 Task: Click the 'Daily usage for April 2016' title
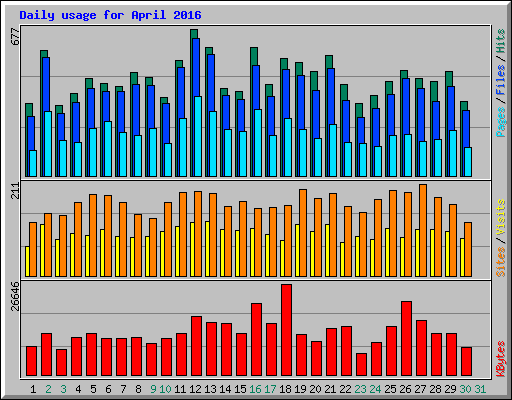coord(110,15)
